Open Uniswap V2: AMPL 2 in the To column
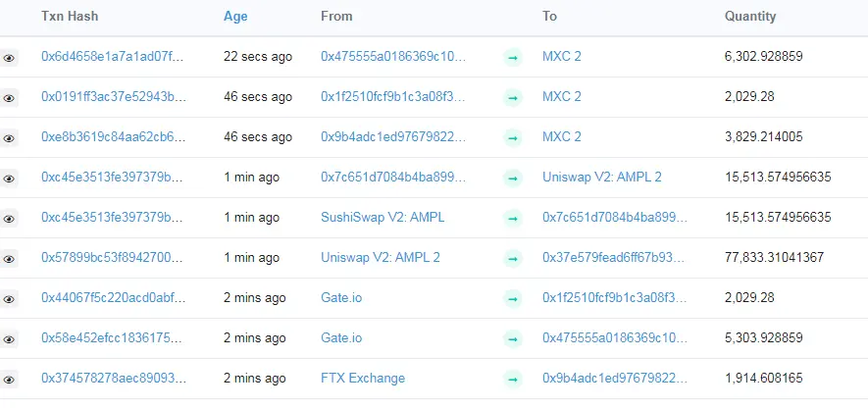The image size is (868, 409). click(602, 178)
